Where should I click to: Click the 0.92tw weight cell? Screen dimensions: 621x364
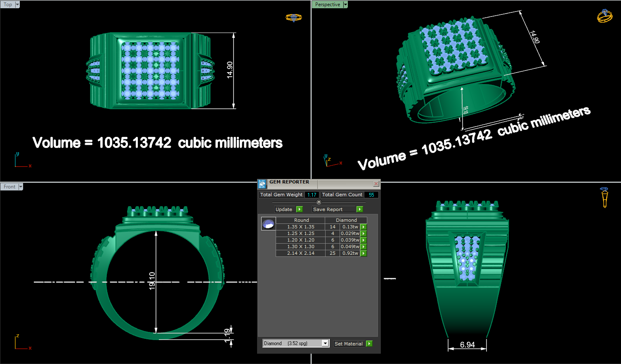tap(350, 253)
